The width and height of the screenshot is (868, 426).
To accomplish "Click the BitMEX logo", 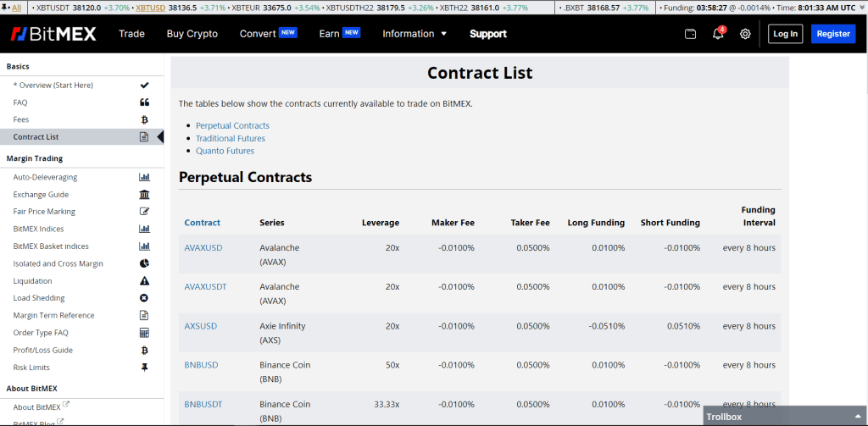I will tap(53, 34).
